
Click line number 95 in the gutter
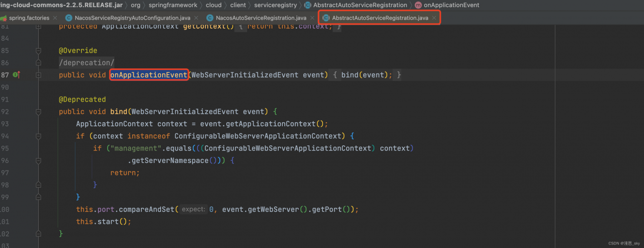pos(5,148)
